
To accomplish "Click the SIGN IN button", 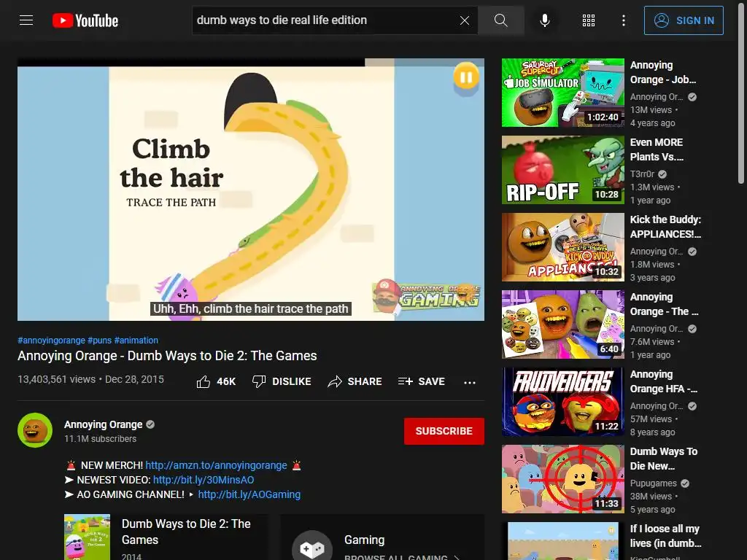I will pyautogui.click(x=684, y=20).
